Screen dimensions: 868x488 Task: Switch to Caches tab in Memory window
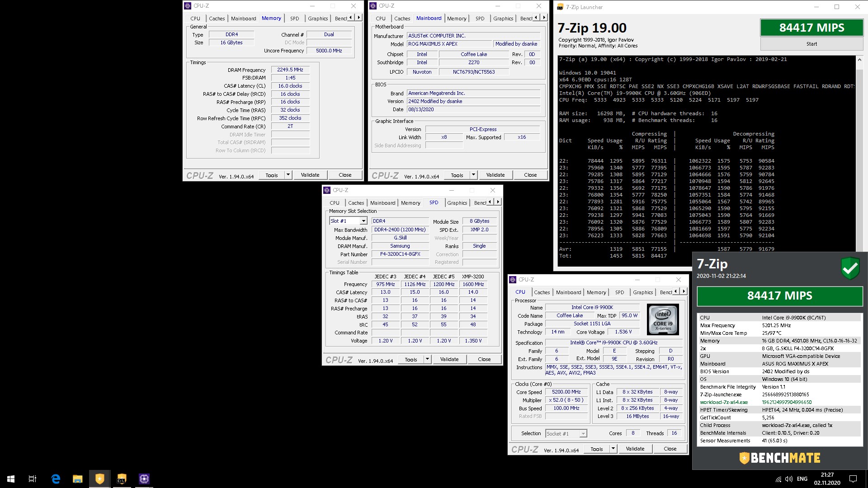coord(217,19)
